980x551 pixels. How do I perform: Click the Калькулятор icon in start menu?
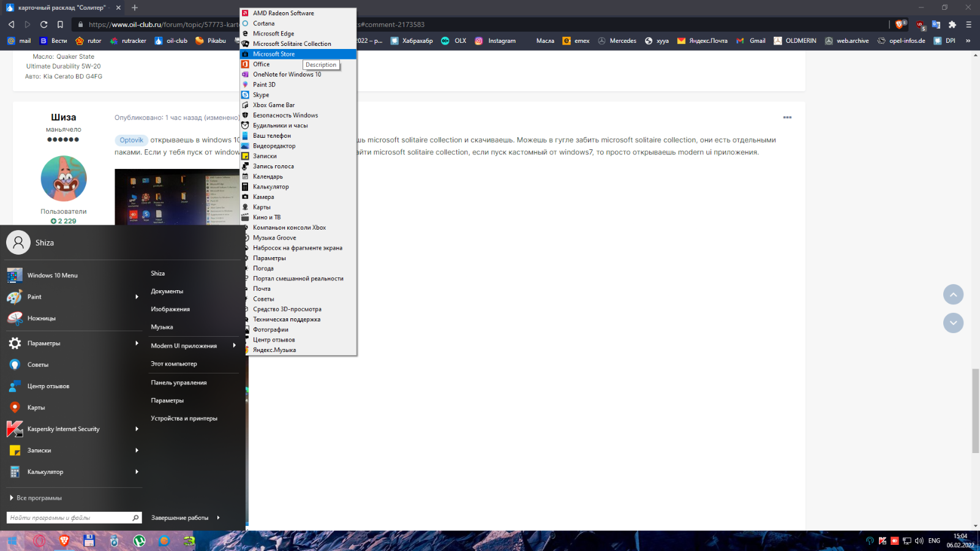(x=15, y=472)
